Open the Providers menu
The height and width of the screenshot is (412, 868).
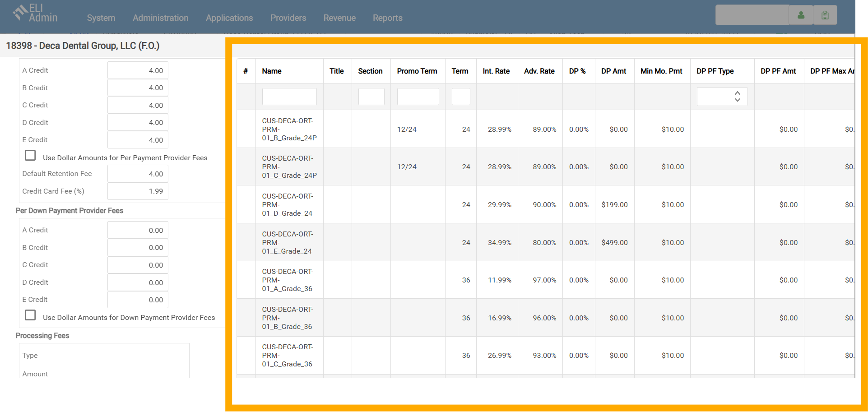288,18
